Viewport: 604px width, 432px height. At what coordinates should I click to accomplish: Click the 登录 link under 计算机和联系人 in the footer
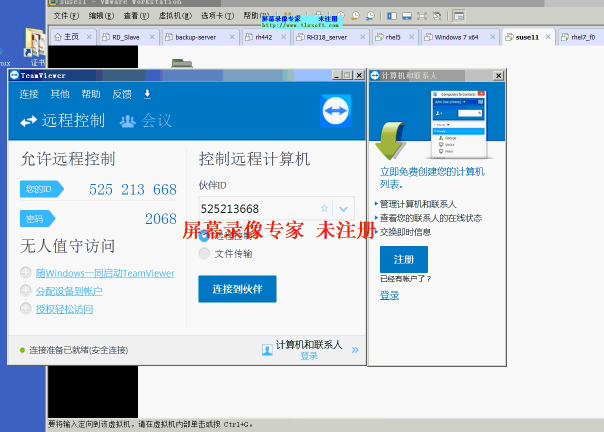point(309,356)
